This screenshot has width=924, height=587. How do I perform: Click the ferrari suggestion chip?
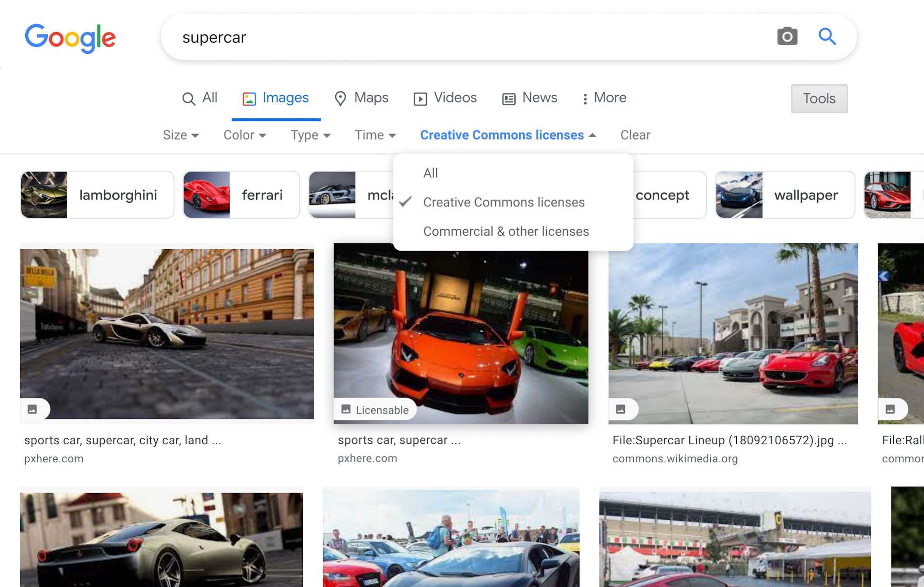click(x=241, y=195)
